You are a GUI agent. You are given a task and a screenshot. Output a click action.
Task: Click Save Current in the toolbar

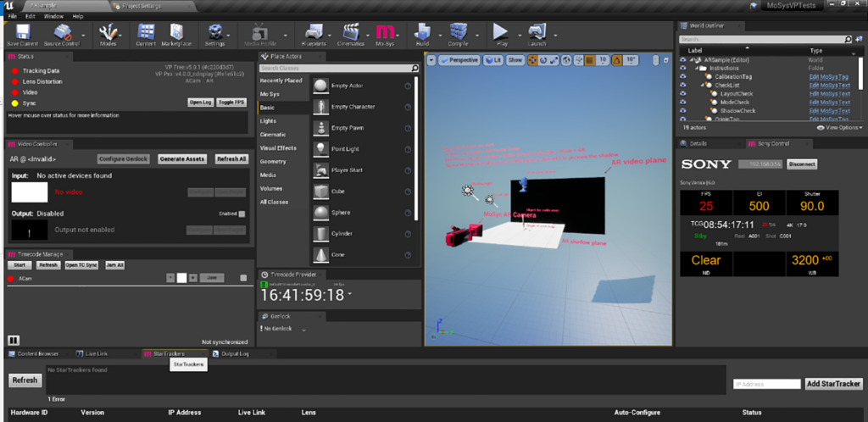point(21,34)
